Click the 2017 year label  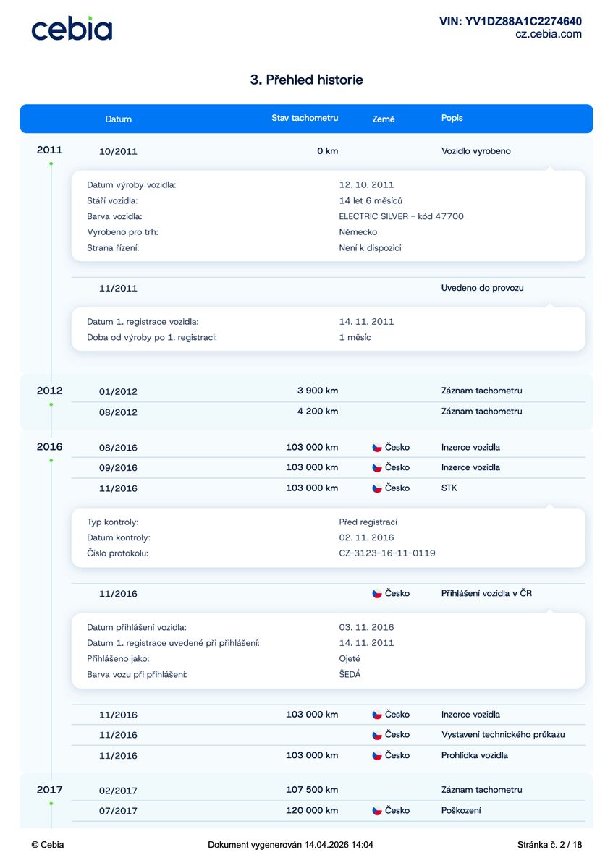click(50, 790)
